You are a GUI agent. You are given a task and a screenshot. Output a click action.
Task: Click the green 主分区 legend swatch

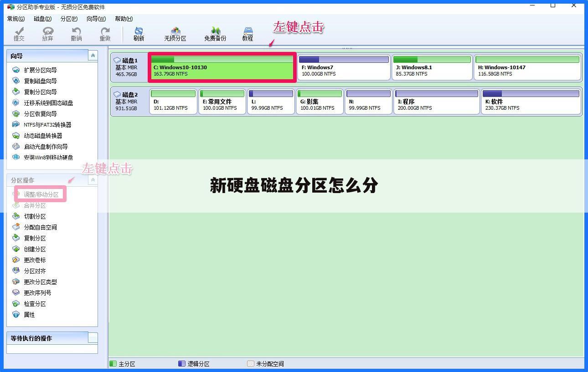click(113, 363)
